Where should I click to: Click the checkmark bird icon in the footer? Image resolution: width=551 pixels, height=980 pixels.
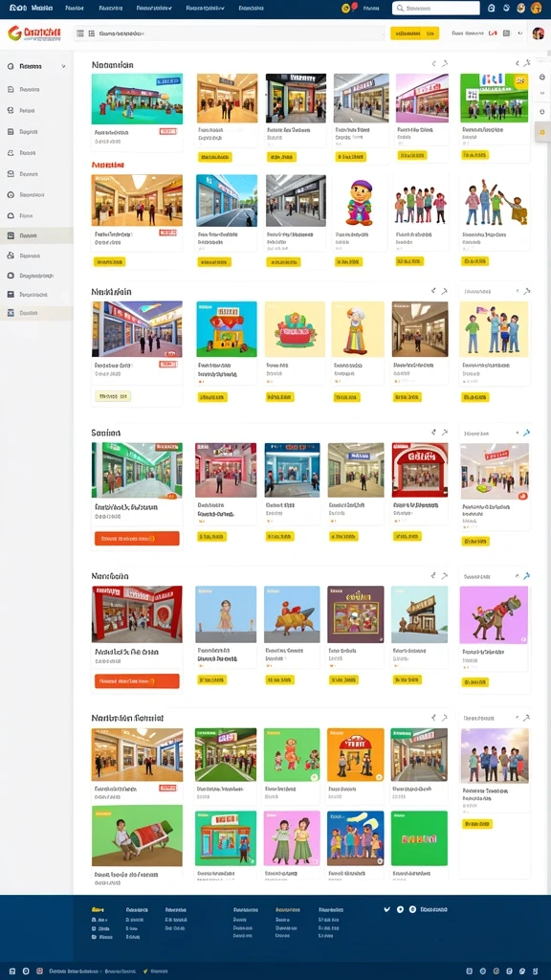(x=386, y=909)
